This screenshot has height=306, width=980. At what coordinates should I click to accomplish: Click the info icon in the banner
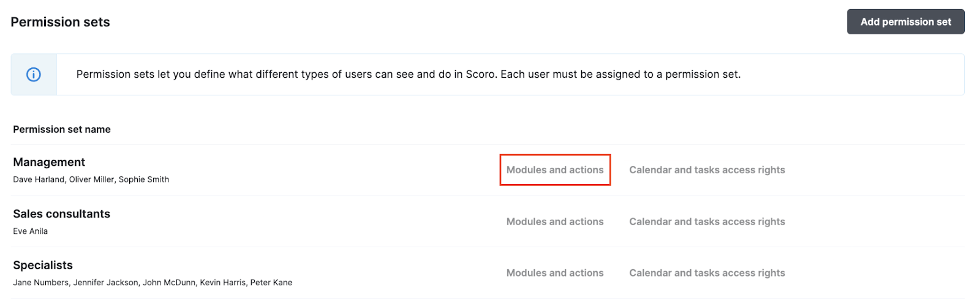click(x=34, y=75)
